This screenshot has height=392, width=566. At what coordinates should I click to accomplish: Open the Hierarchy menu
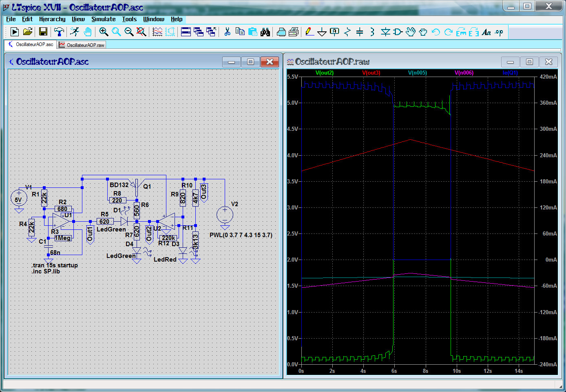click(52, 19)
